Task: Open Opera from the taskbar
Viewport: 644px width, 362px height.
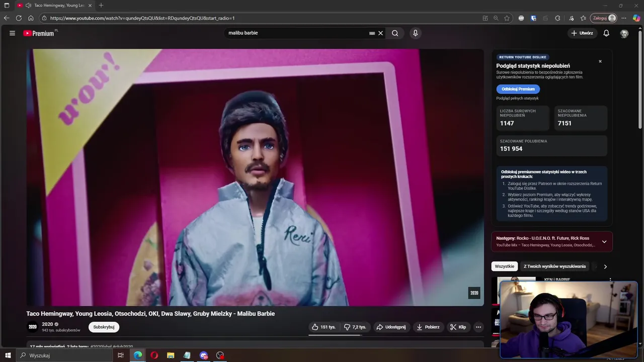Action: tap(154, 355)
